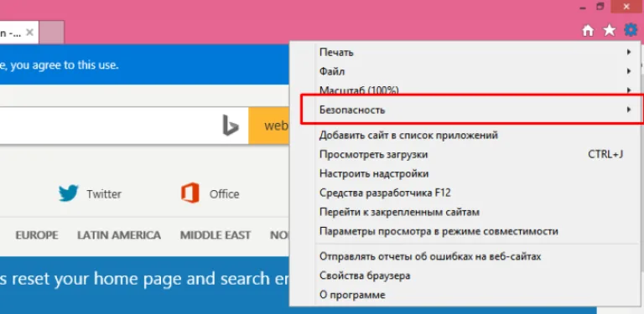Close the current browser tab

tap(29, 33)
